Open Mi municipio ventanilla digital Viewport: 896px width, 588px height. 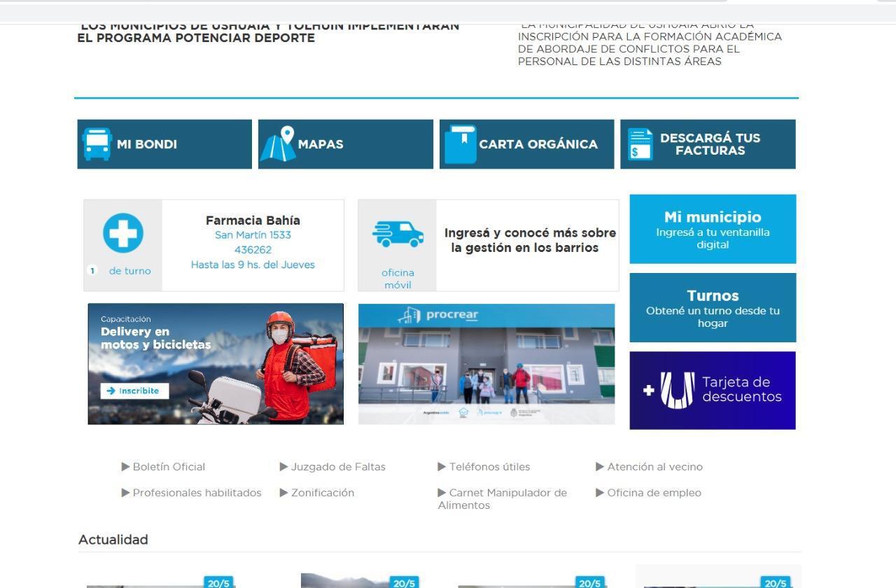tap(713, 229)
